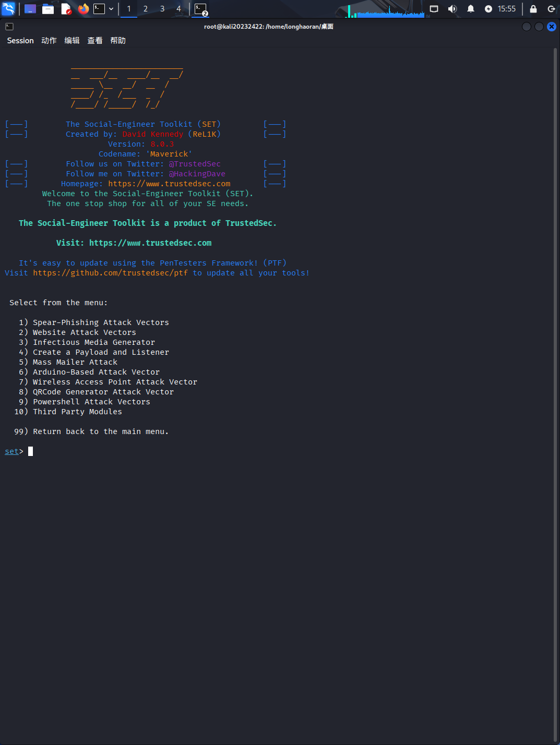
Task: Maximize the terminal window
Action: 539,27
